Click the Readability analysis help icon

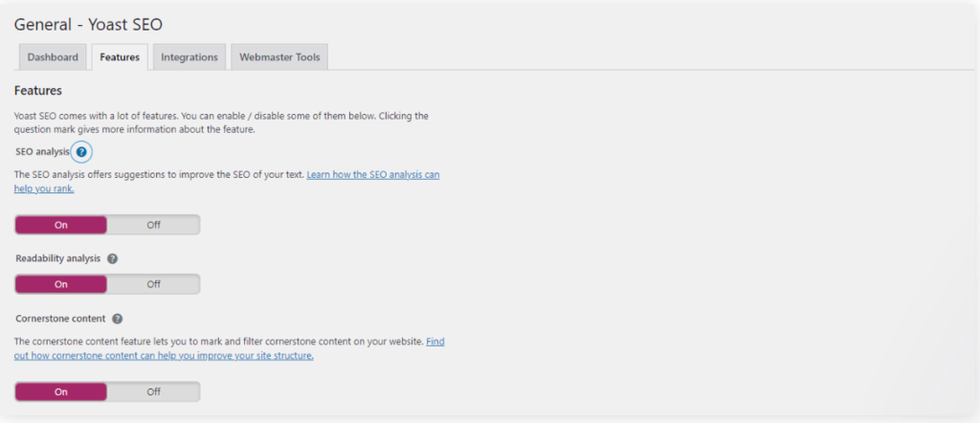113,258
